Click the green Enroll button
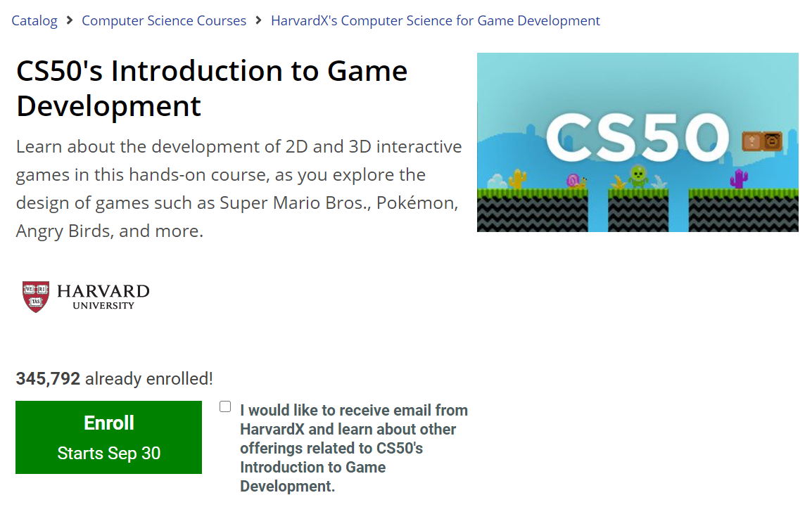Screen dimensions: 812x507 [109, 437]
